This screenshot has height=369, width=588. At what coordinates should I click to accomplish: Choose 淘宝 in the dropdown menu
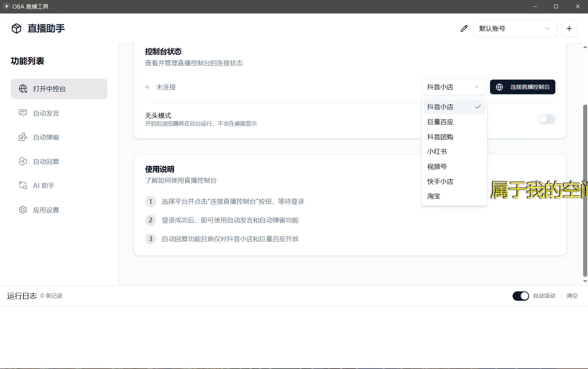pos(433,196)
